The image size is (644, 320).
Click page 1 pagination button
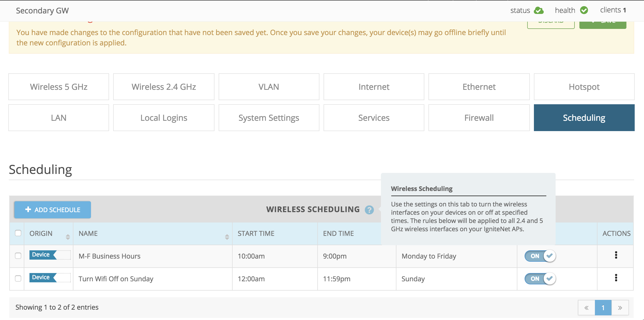click(603, 308)
